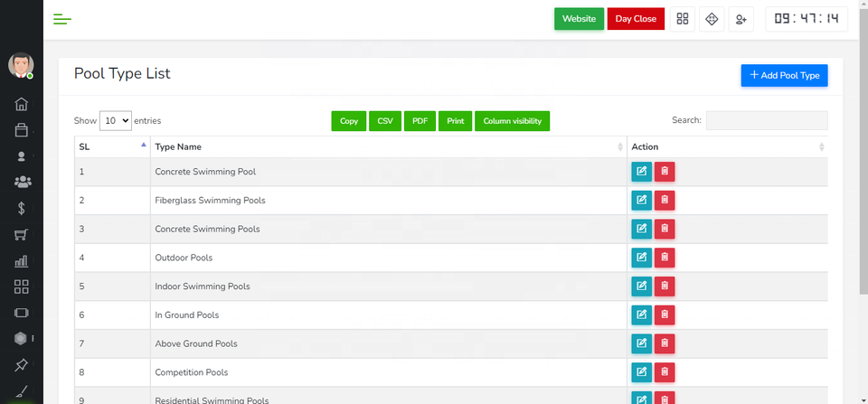The image size is (868, 404).
Task: Open the Column visibility menu
Action: click(512, 121)
